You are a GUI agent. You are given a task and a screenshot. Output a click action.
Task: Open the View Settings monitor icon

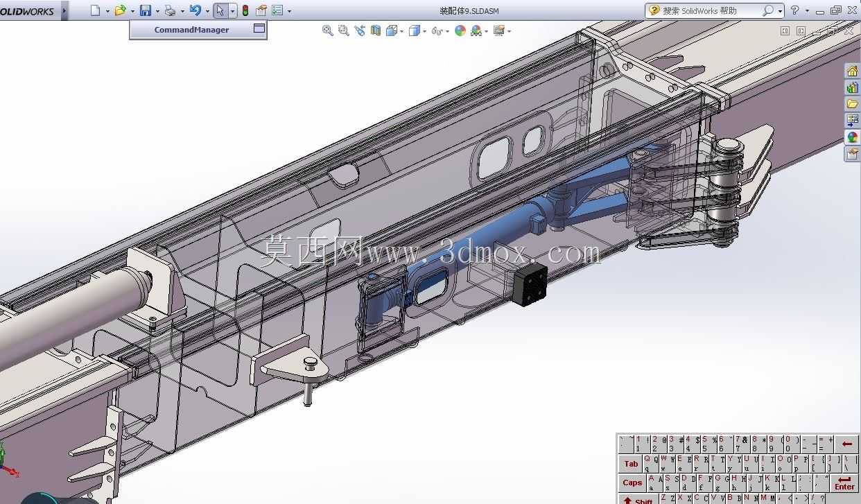499,31
